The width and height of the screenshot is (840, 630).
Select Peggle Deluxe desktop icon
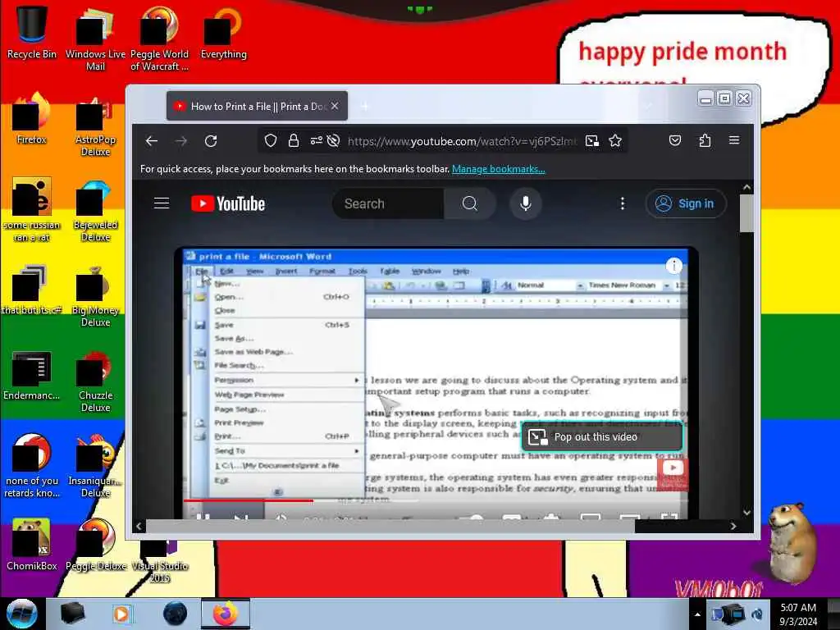[95, 545]
